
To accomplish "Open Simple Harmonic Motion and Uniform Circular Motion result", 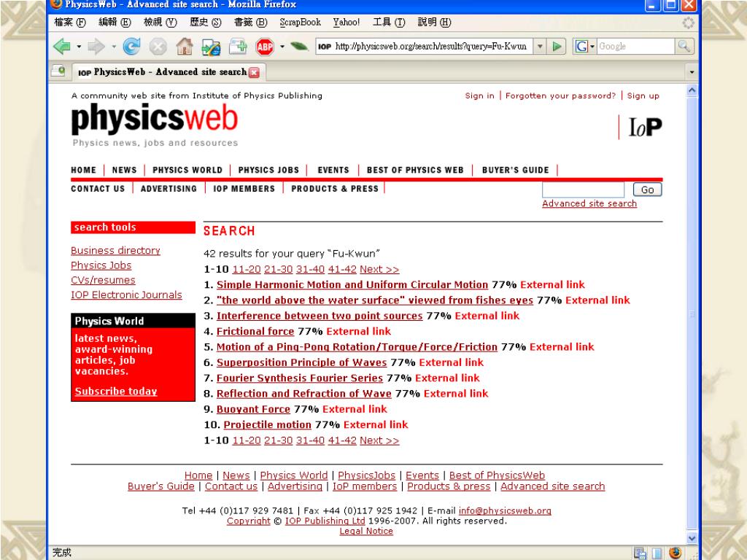I will (x=352, y=285).
